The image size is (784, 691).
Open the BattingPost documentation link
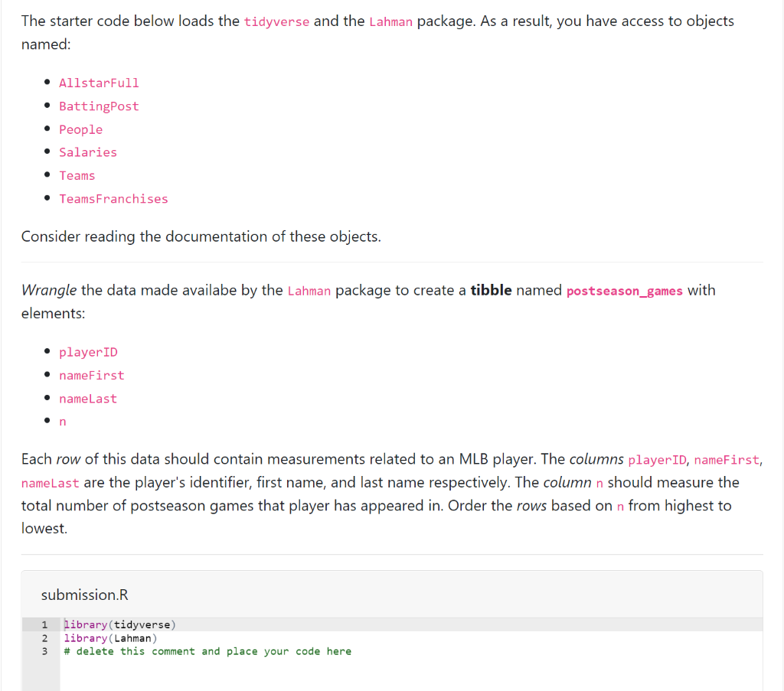tap(99, 106)
